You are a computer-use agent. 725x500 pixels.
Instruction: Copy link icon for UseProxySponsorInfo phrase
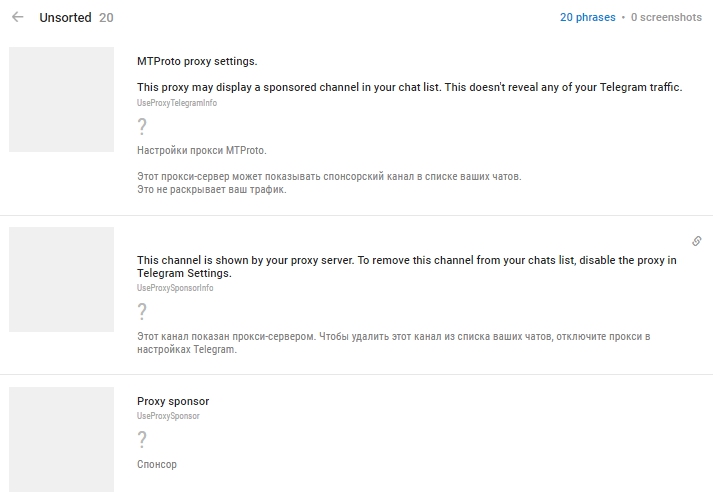pos(696,241)
